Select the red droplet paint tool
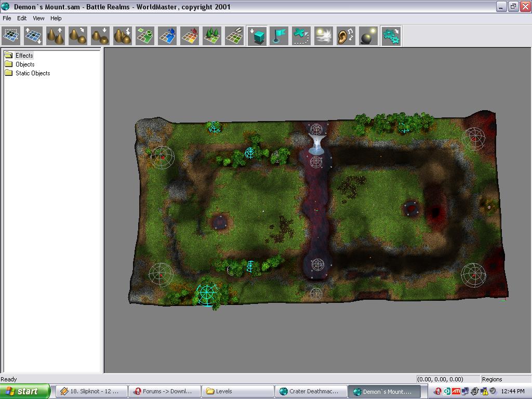 190,36
